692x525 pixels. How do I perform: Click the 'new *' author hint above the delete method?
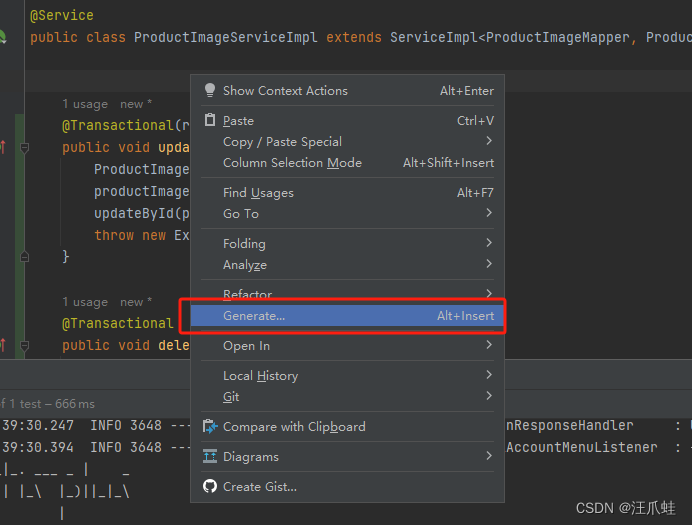136,302
